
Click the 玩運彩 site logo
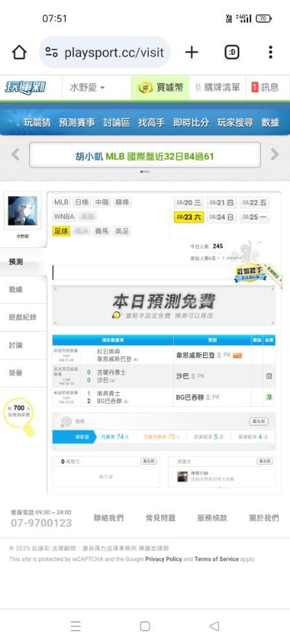[25, 88]
